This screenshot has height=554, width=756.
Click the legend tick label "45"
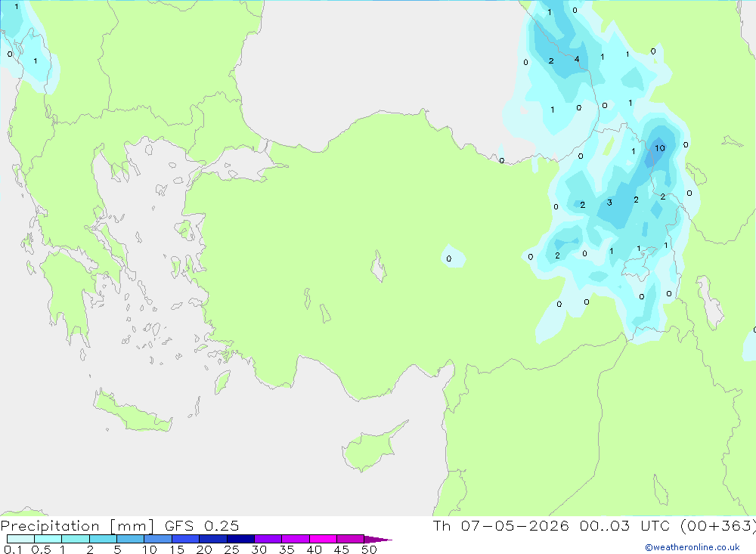[x=342, y=549]
